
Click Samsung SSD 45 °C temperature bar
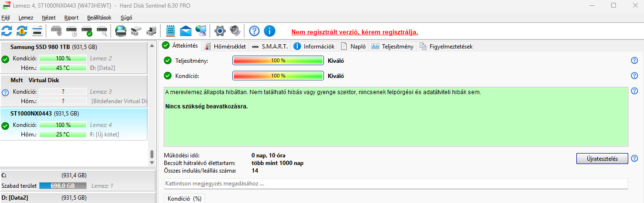click(x=63, y=68)
